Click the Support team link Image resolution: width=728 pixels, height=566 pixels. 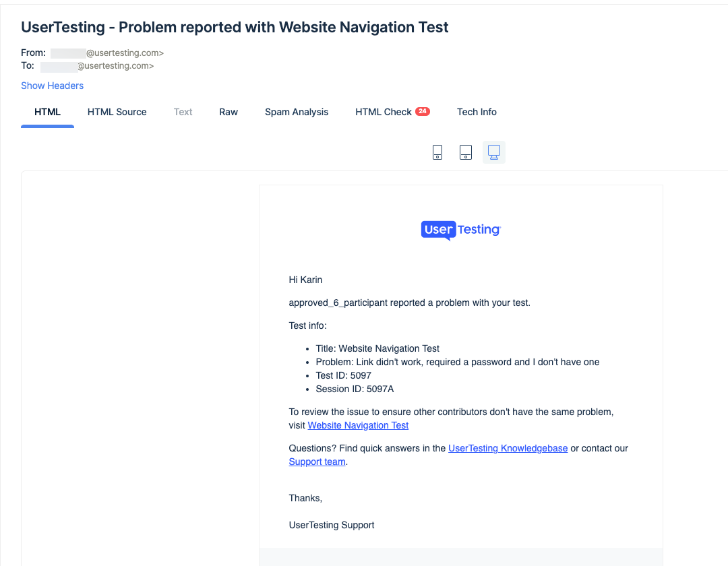click(317, 462)
